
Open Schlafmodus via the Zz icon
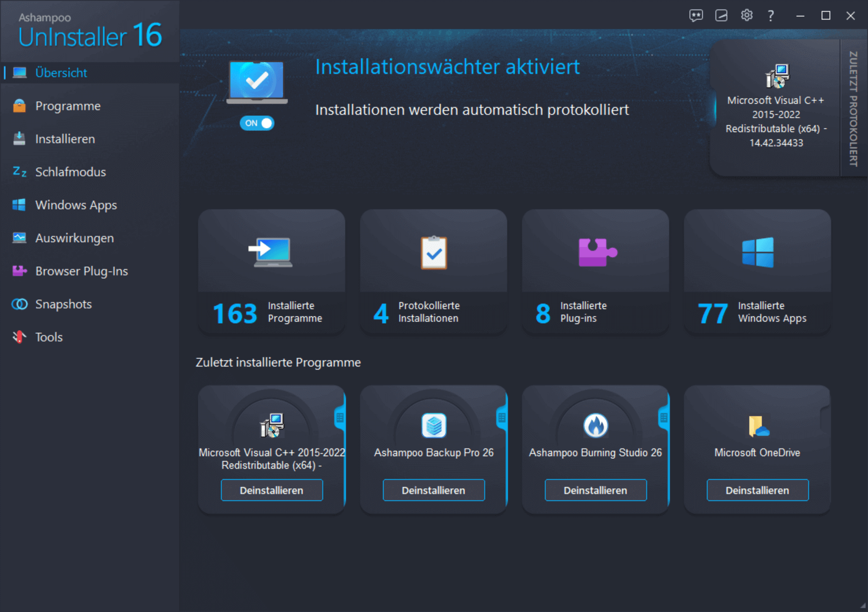coord(19,171)
